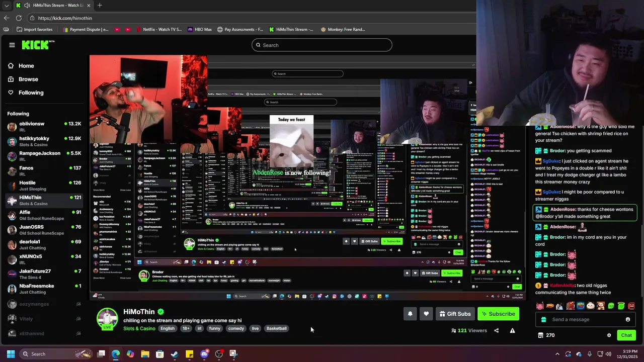Image resolution: width=644 pixels, height=362 pixels.
Task: Click the green Chat send button
Action: [626, 335]
